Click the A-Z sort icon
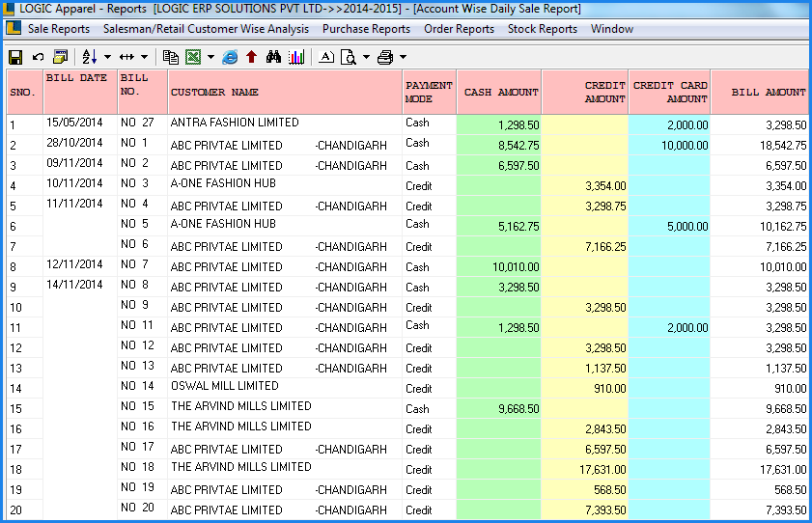Screen dimensions: 812x523 [x=89, y=57]
